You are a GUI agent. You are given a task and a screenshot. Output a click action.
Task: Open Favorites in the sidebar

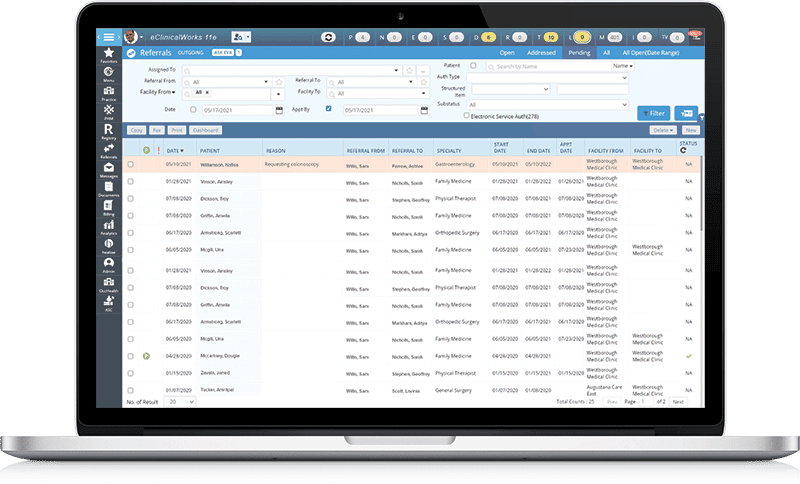point(109,55)
